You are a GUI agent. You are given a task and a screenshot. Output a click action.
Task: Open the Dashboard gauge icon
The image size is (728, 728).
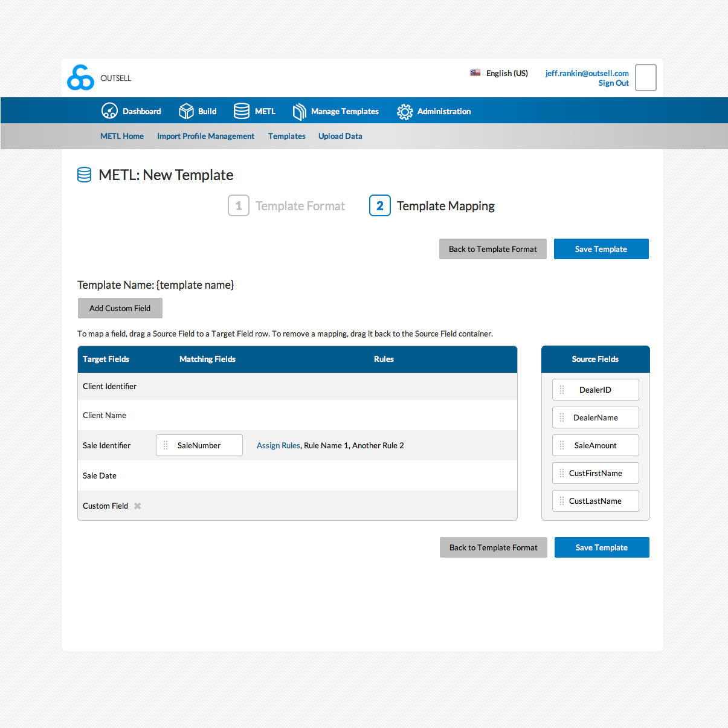[x=109, y=111]
